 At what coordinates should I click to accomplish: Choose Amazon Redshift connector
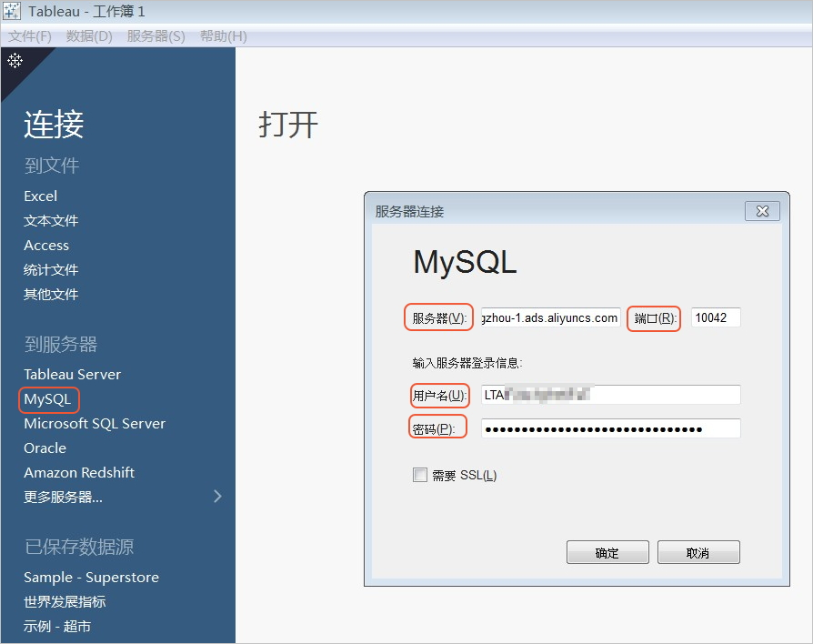[x=79, y=472]
